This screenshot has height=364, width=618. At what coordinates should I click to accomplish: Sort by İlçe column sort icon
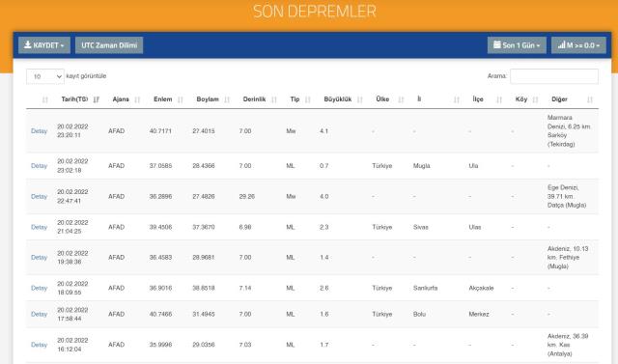pos(499,99)
